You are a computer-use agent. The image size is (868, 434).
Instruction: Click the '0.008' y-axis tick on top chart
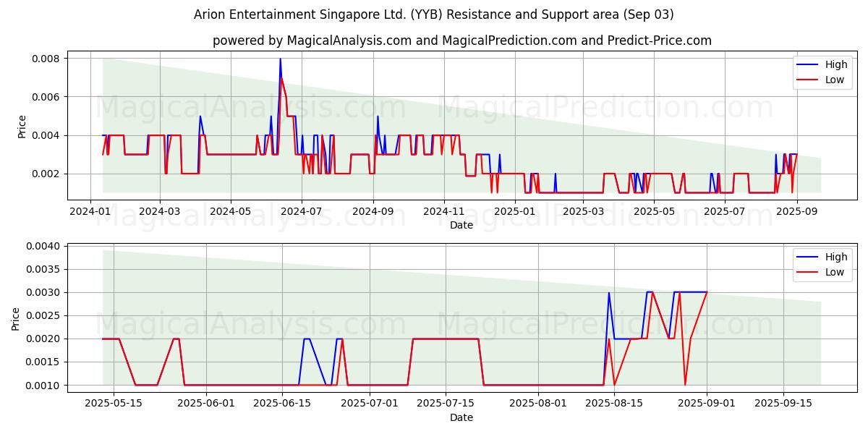pyautogui.click(x=47, y=58)
